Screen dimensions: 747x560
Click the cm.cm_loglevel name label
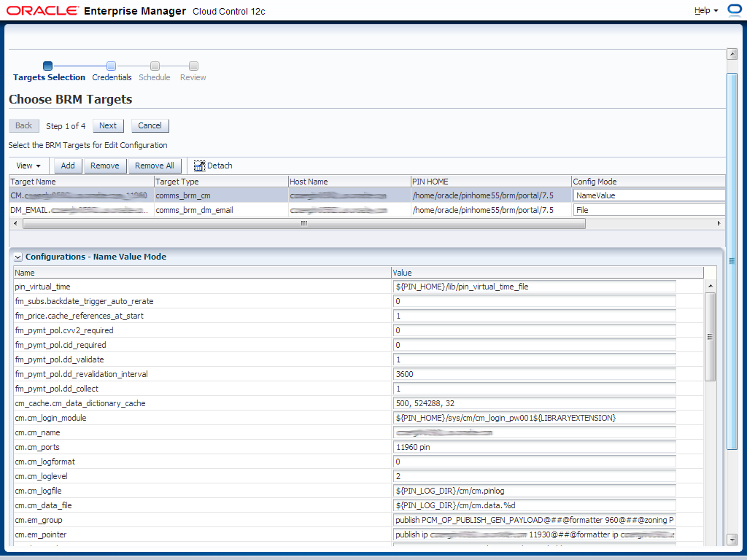point(41,476)
